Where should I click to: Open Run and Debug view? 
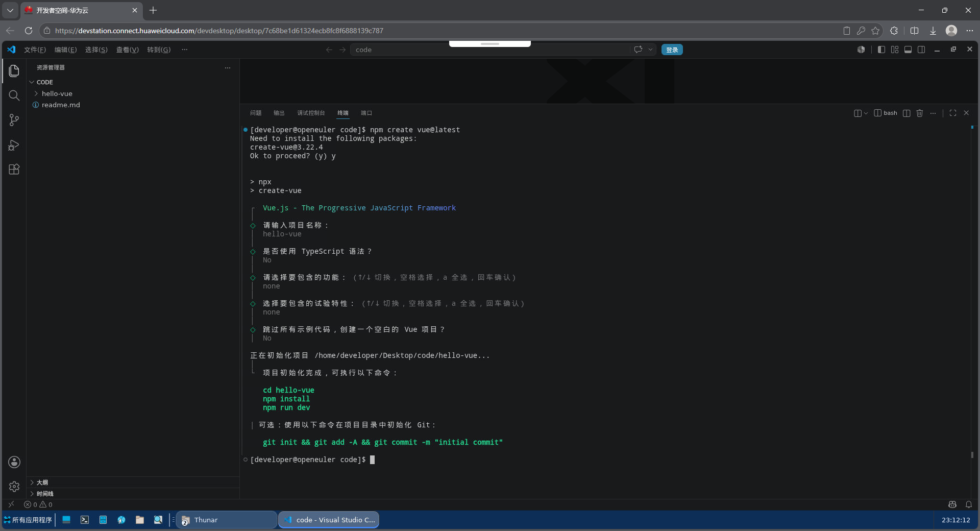pyautogui.click(x=14, y=145)
